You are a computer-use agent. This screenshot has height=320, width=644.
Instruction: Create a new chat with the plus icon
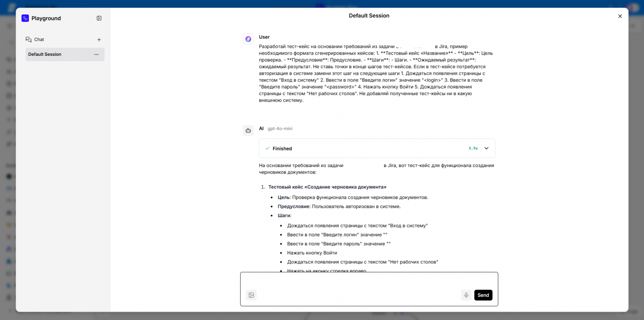point(99,39)
